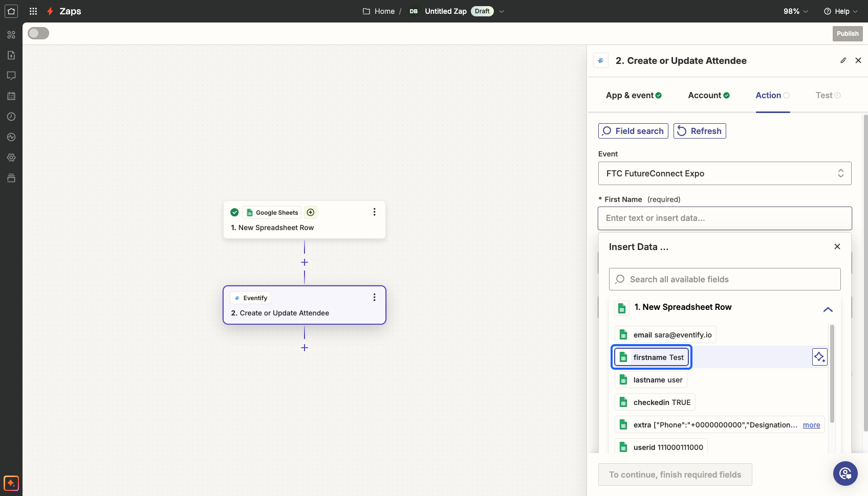
Task: Close the step editor panel
Action: pos(858,60)
